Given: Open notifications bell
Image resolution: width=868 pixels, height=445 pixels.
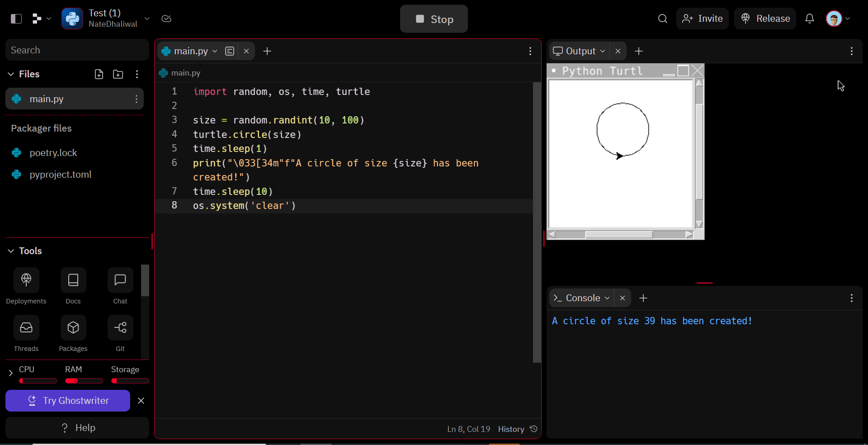Looking at the screenshot, I should tap(810, 19).
